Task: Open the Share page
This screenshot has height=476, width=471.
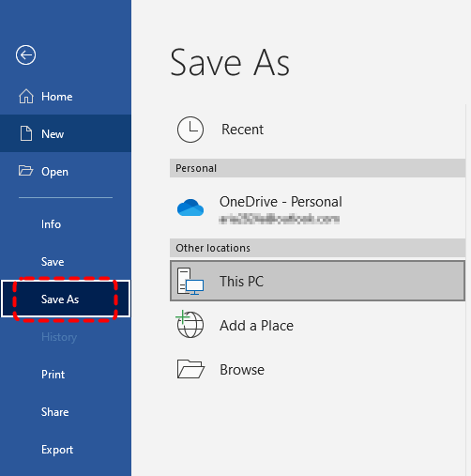Action: [x=66, y=412]
